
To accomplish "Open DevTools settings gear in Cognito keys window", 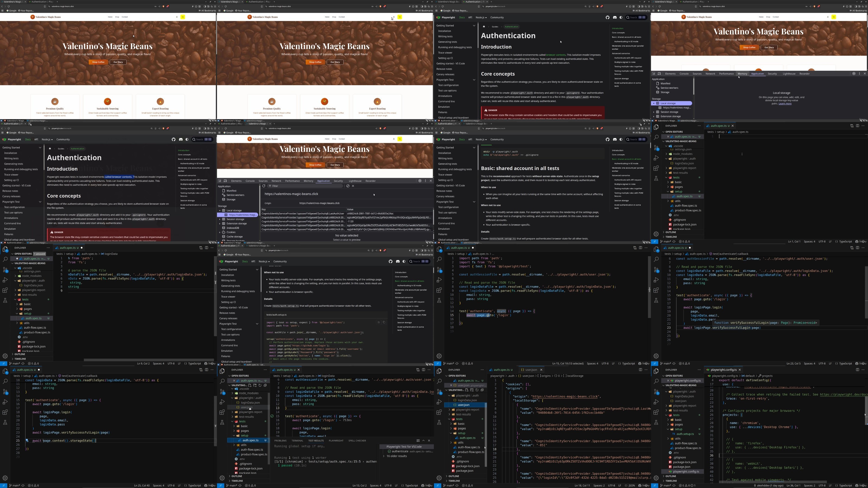I will click(420, 181).
